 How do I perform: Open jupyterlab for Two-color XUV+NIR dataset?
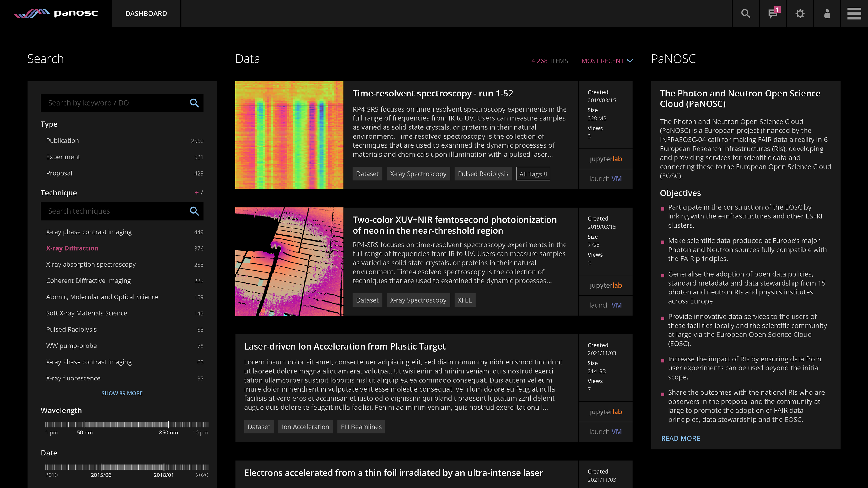click(606, 286)
